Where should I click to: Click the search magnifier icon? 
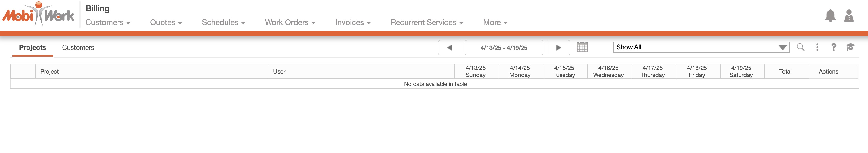[801, 47]
